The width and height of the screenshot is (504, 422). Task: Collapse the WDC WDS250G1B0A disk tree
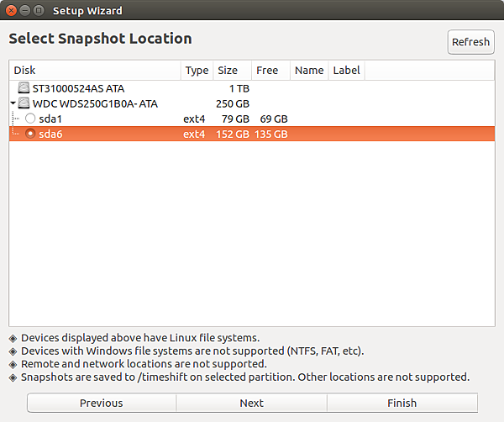tap(13, 103)
